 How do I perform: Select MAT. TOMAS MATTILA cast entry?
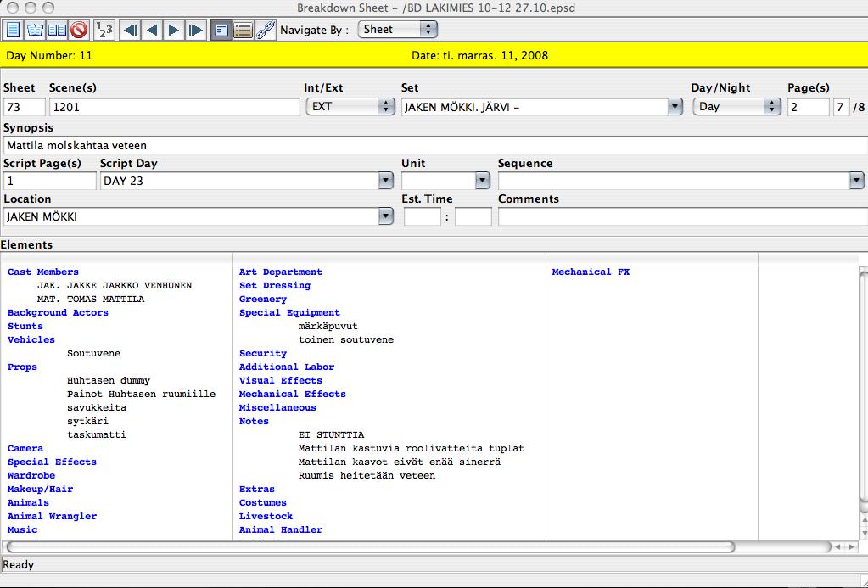tap(91, 299)
